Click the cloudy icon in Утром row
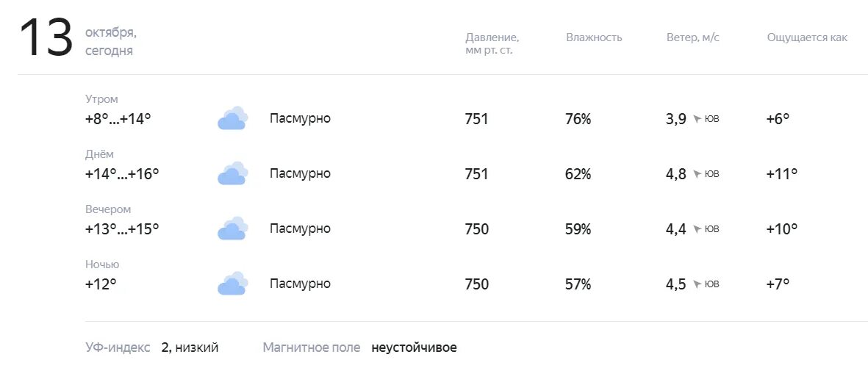The height and width of the screenshot is (371, 868). [x=232, y=118]
